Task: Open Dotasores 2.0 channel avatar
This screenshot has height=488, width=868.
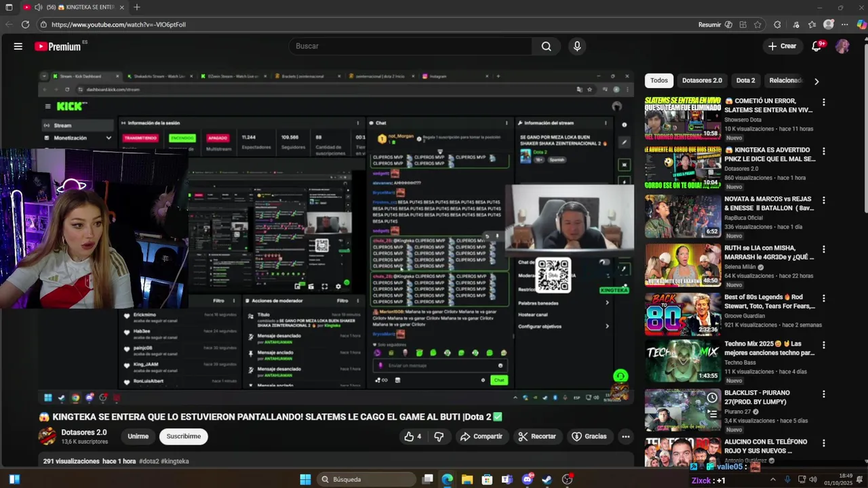Action: click(x=47, y=436)
